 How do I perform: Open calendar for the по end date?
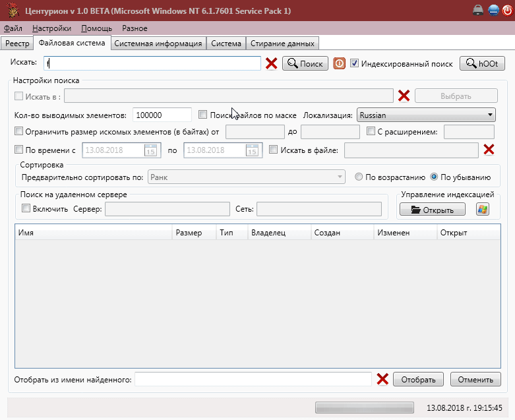[253, 150]
